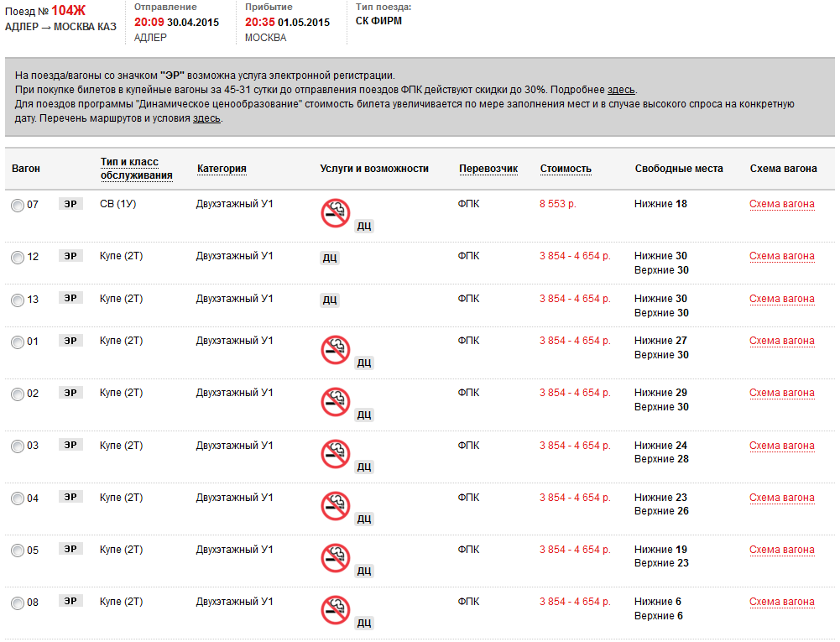This screenshot has height=642, width=840.
Task: Click the ДЦ badge for wagon 12
Action: (330, 258)
